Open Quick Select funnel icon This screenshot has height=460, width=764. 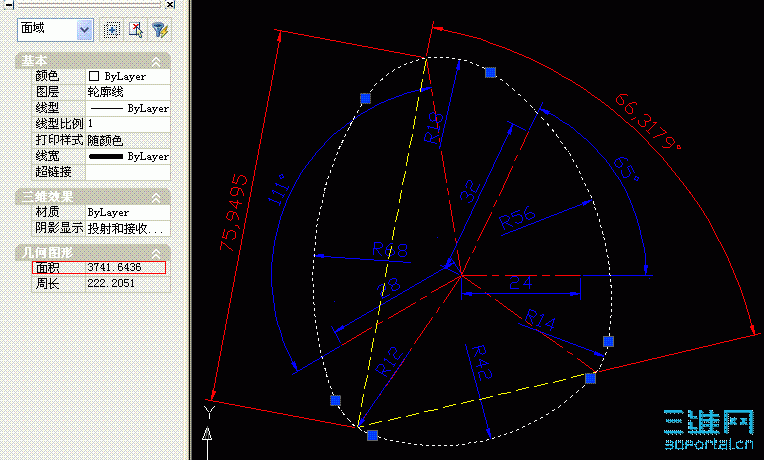(x=159, y=30)
